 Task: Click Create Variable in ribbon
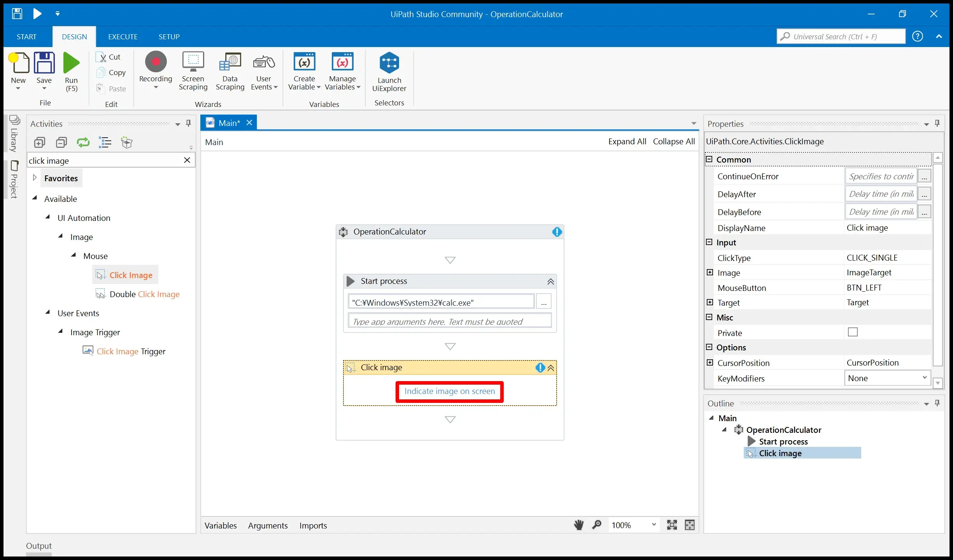(304, 71)
